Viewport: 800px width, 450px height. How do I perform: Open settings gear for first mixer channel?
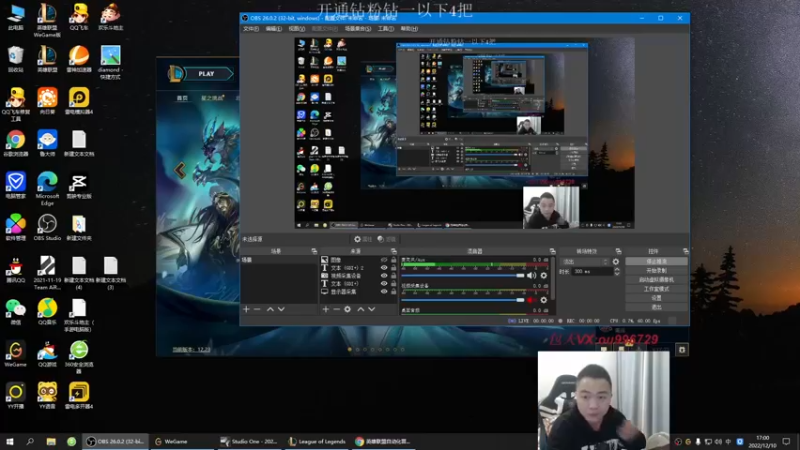click(544, 276)
